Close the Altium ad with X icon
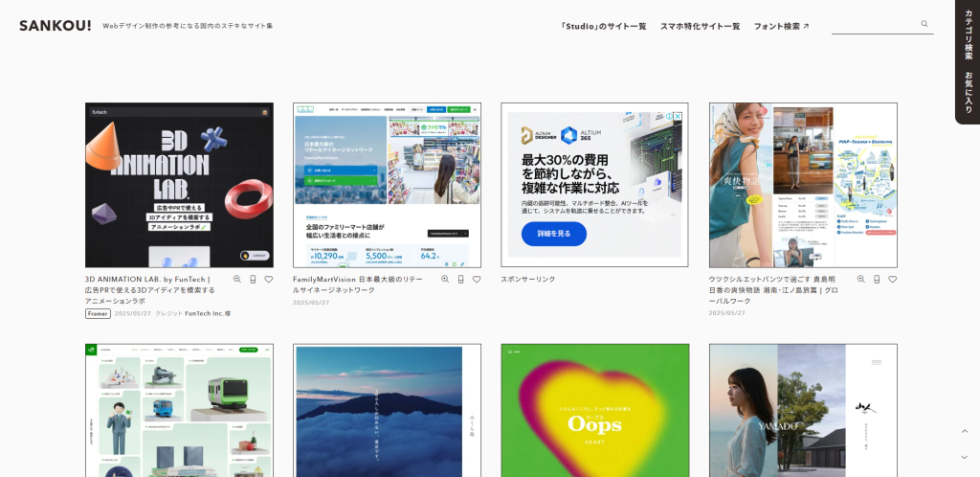The image size is (980, 477). pyautogui.click(x=679, y=116)
